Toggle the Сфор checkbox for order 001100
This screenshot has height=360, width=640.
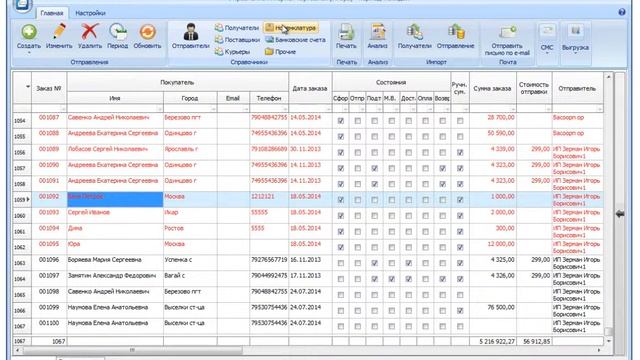pos(341,327)
